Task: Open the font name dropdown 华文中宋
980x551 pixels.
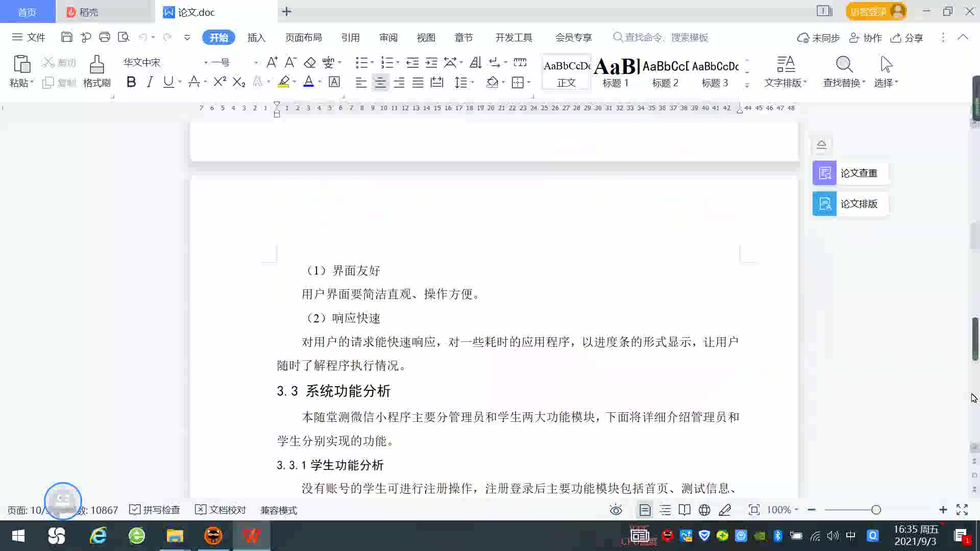Action: coord(206,63)
